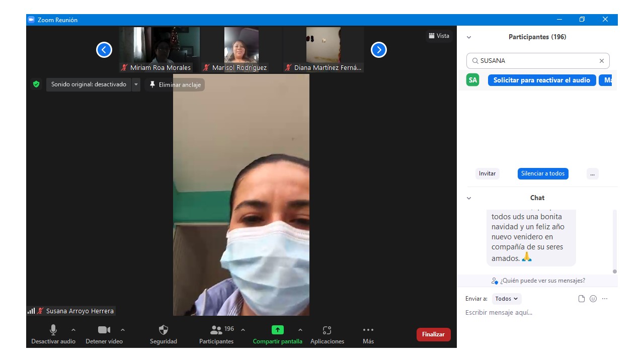Screen dimensions: 644x362
Task: Minimize the Zoom Reunión window
Action: click(559, 20)
